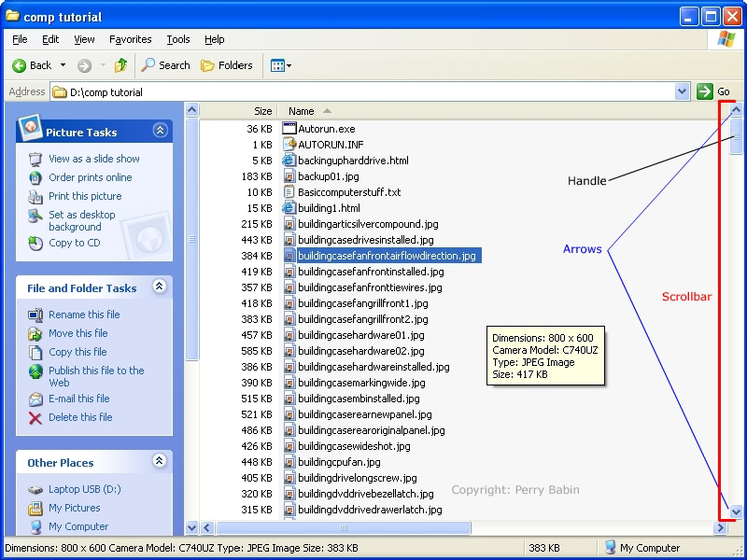This screenshot has height=560, width=747.
Task: Open the Search tool in the toolbar
Action: [x=166, y=65]
